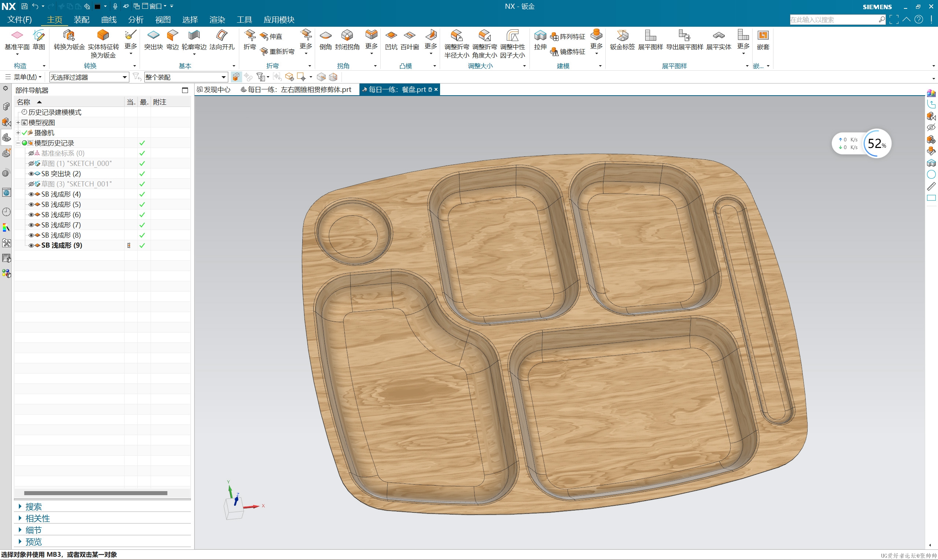Select the 拉伸 (Extrude) tool
The image size is (938, 560).
coord(540,40)
